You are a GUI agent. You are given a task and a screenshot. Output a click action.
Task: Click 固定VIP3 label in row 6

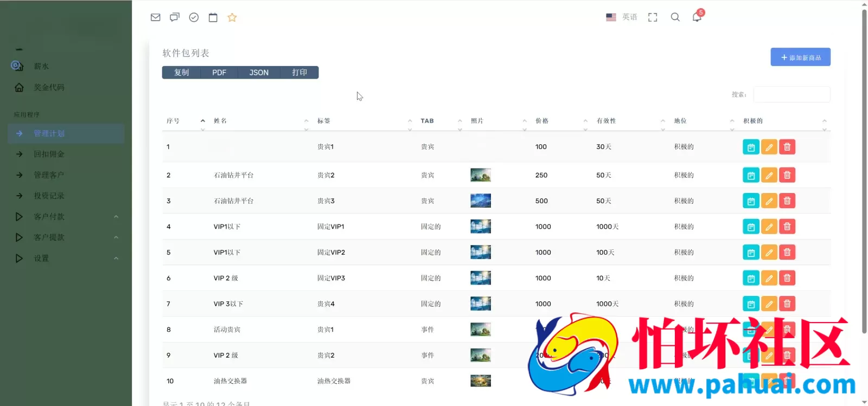point(331,278)
